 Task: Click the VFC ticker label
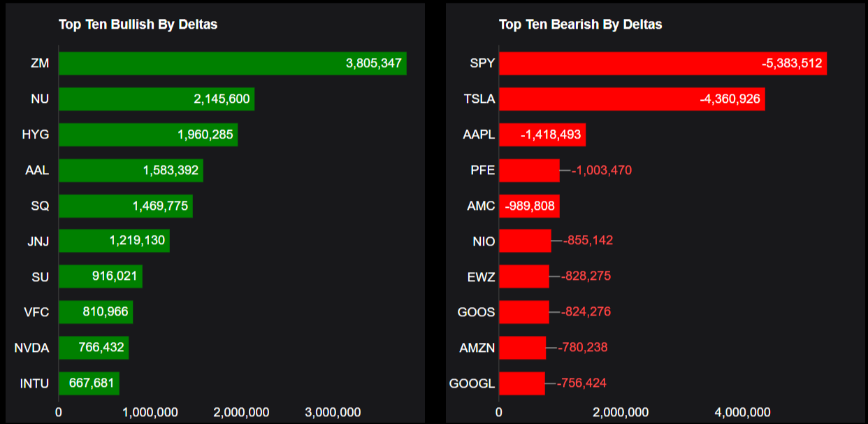coord(36,312)
